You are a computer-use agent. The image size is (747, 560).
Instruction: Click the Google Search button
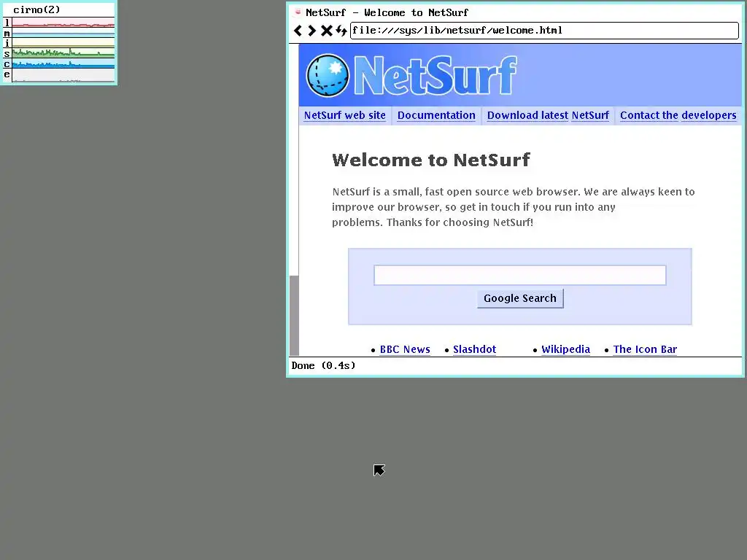click(520, 298)
